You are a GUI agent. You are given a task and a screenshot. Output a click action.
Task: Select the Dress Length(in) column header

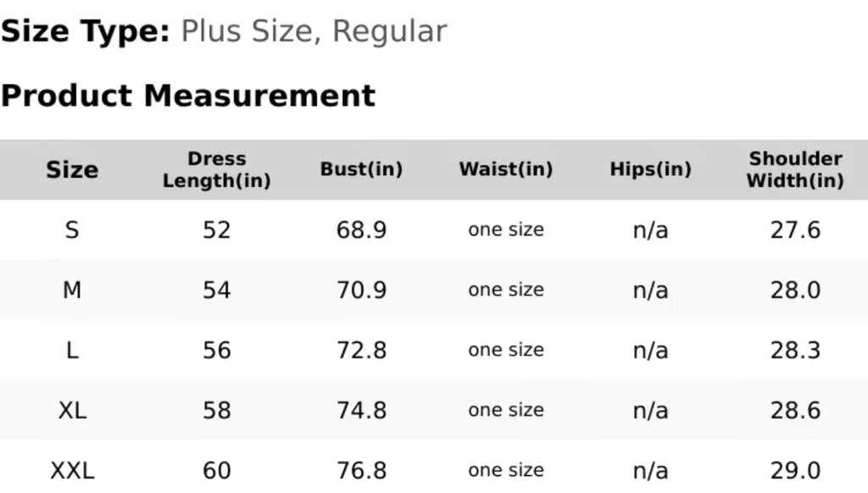216,170
